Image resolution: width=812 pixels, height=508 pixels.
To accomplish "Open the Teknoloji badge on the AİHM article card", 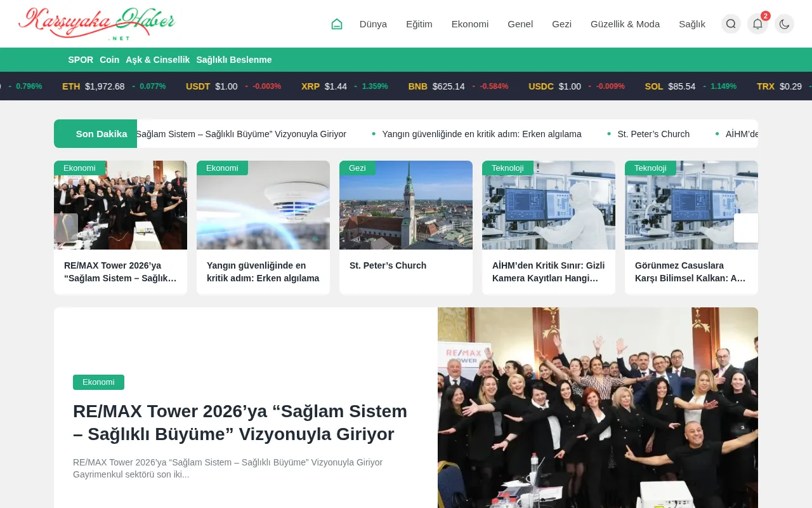I will 507,168.
